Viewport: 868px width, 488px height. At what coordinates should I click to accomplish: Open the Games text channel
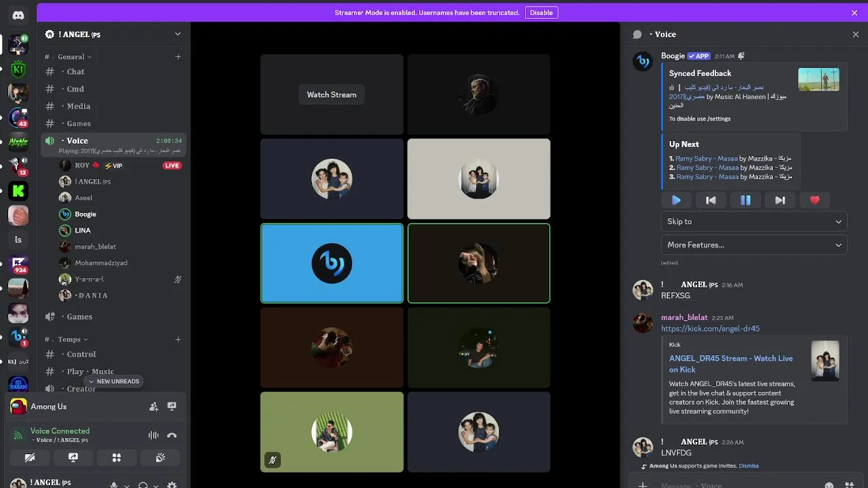113,123
